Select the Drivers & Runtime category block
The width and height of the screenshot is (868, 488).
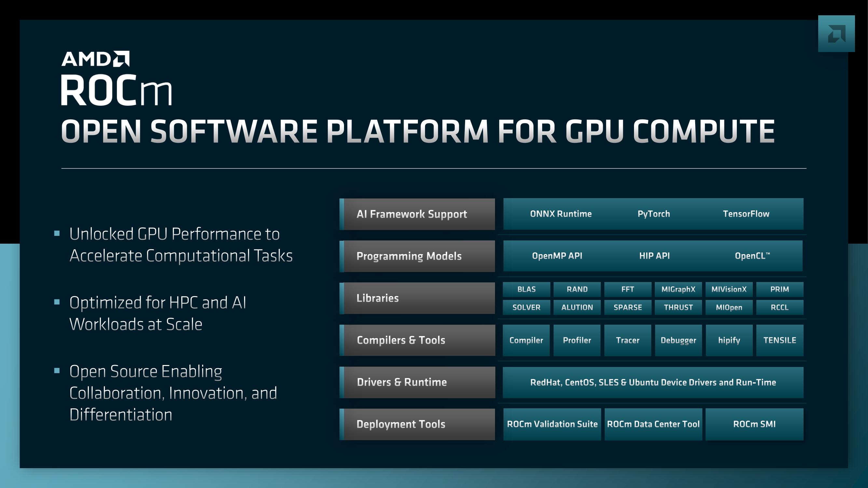click(x=417, y=382)
